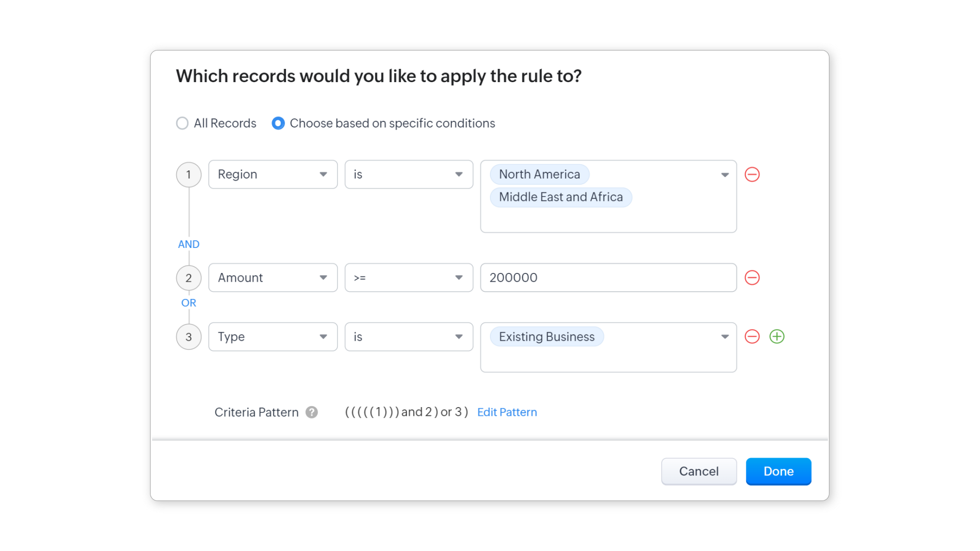This screenshot has height=551, width=980.
Task: Change the >= comparison operator dropdown
Action: coord(408,278)
